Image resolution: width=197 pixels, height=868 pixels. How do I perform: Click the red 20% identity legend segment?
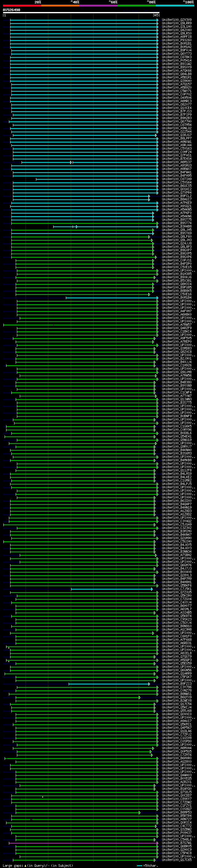22,6
